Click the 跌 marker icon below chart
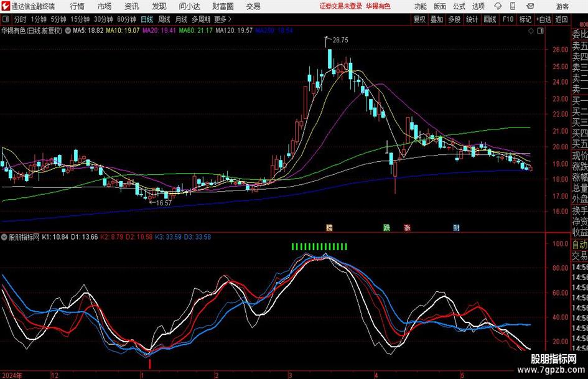 (x=386, y=227)
